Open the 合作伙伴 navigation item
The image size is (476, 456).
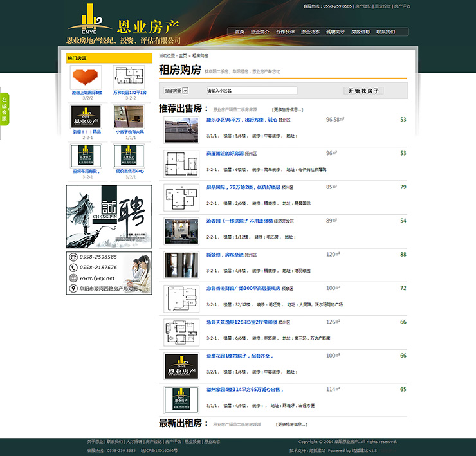[x=285, y=32]
